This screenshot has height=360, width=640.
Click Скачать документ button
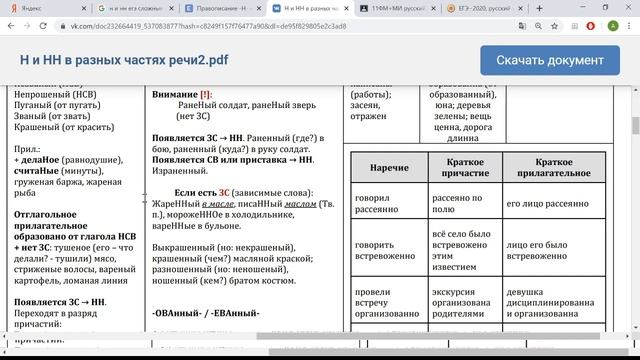point(550,60)
